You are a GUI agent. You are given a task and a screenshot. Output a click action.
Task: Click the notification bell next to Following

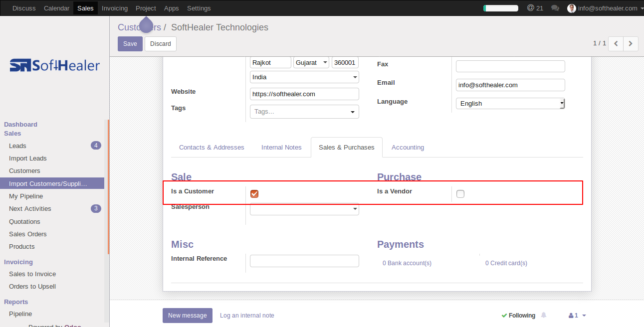pos(544,315)
